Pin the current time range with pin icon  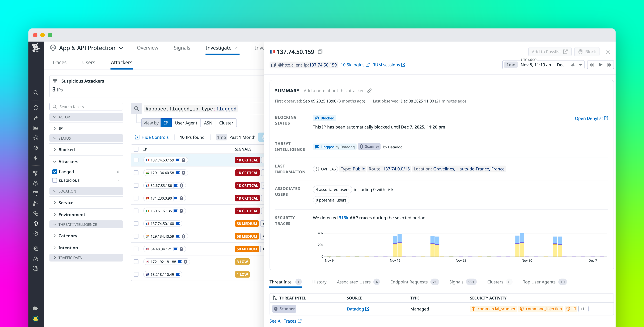(x=572, y=65)
